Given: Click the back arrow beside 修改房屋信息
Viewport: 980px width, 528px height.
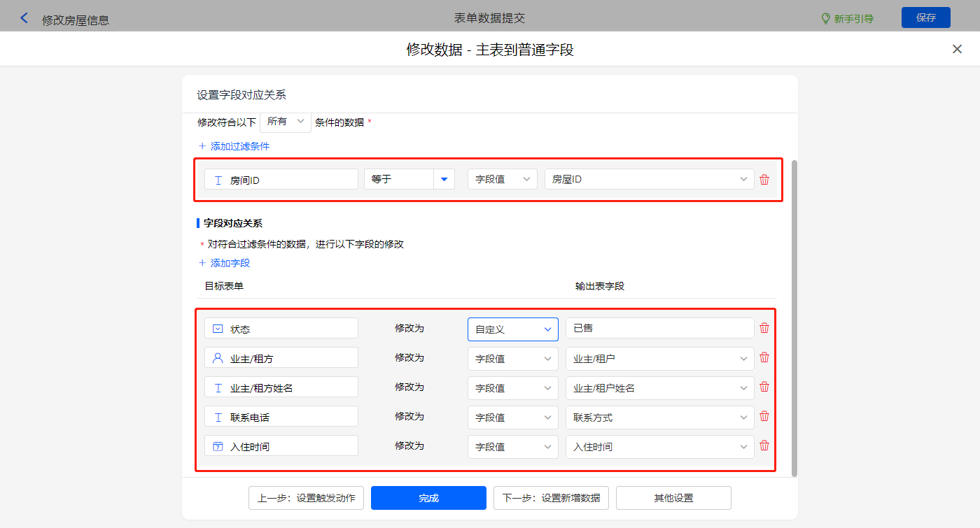Looking at the screenshot, I should [x=24, y=19].
